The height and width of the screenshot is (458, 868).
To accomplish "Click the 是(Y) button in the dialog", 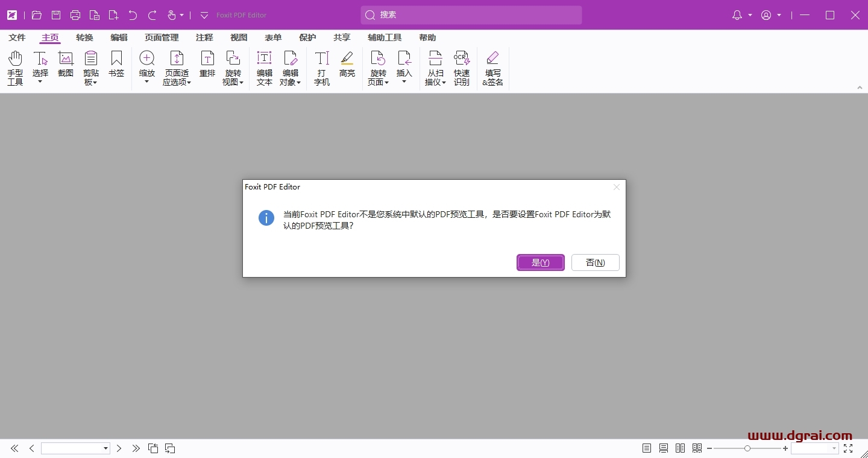I will tap(540, 262).
